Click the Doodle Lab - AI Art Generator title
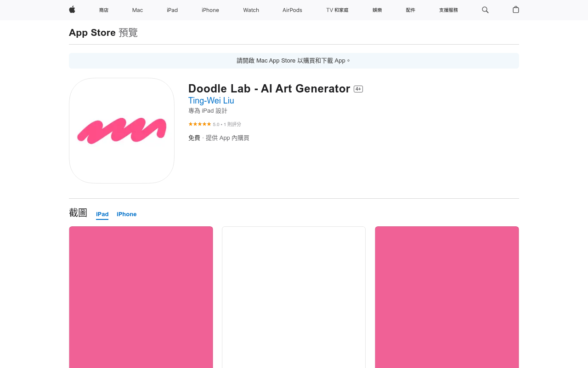This screenshot has width=588, height=368. click(269, 89)
